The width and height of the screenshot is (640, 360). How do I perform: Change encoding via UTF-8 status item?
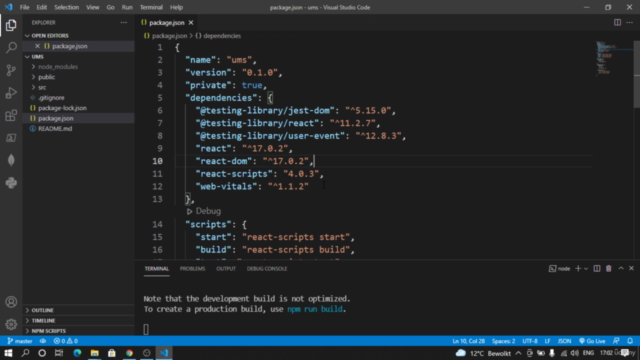(530, 341)
